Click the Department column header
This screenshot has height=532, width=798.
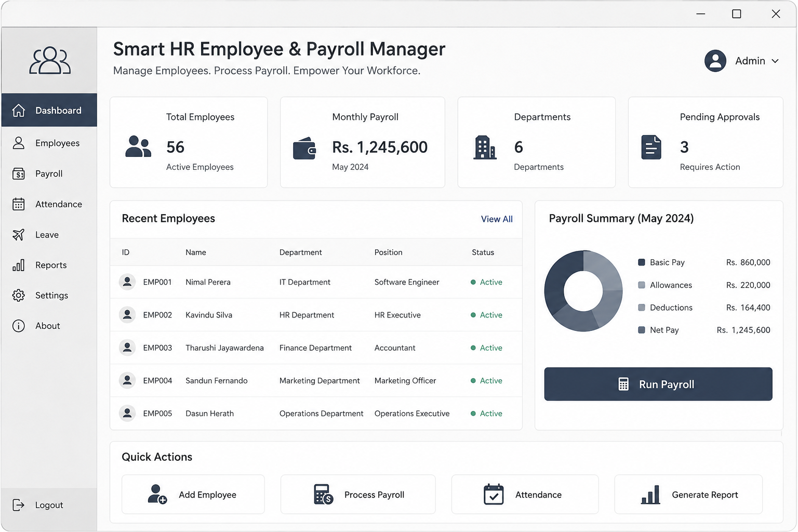pyautogui.click(x=300, y=252)
